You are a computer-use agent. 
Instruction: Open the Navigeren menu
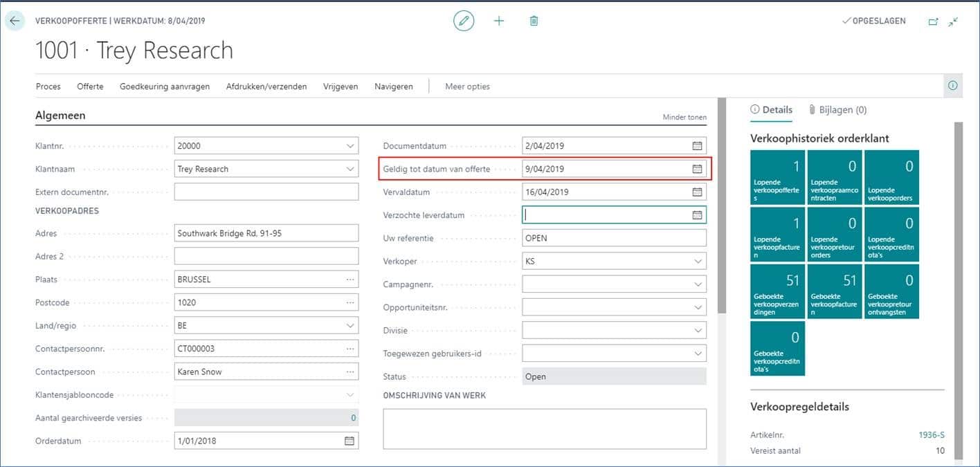point(394,86)
